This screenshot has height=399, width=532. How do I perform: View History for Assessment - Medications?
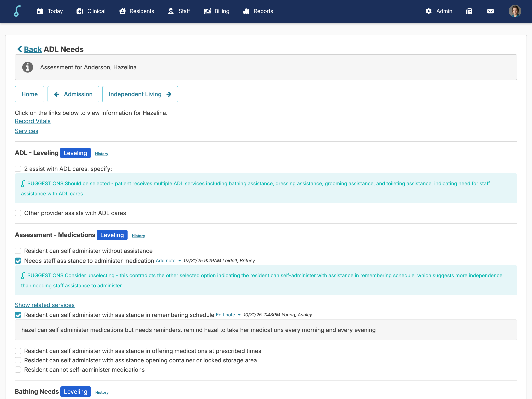[x=138, y=236]
